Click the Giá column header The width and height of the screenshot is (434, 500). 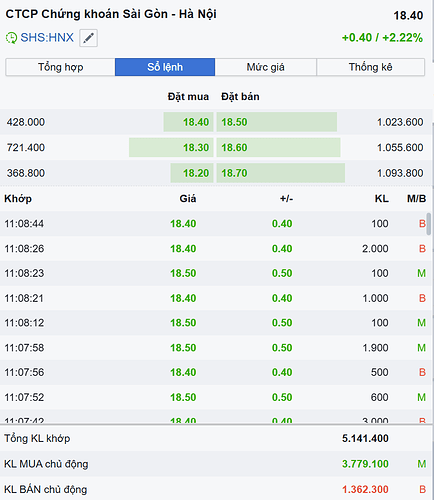pos(188,199)
